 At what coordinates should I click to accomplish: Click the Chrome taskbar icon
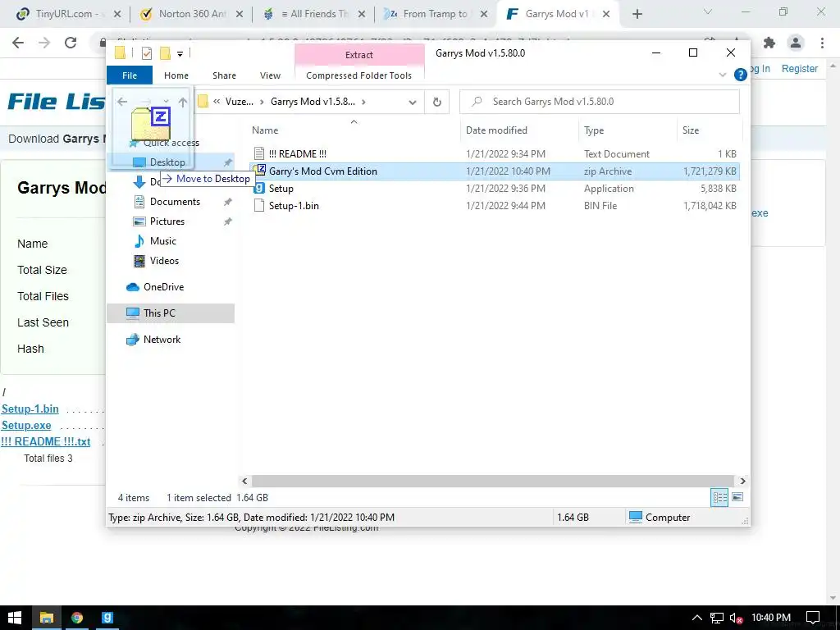click(77, 618)
